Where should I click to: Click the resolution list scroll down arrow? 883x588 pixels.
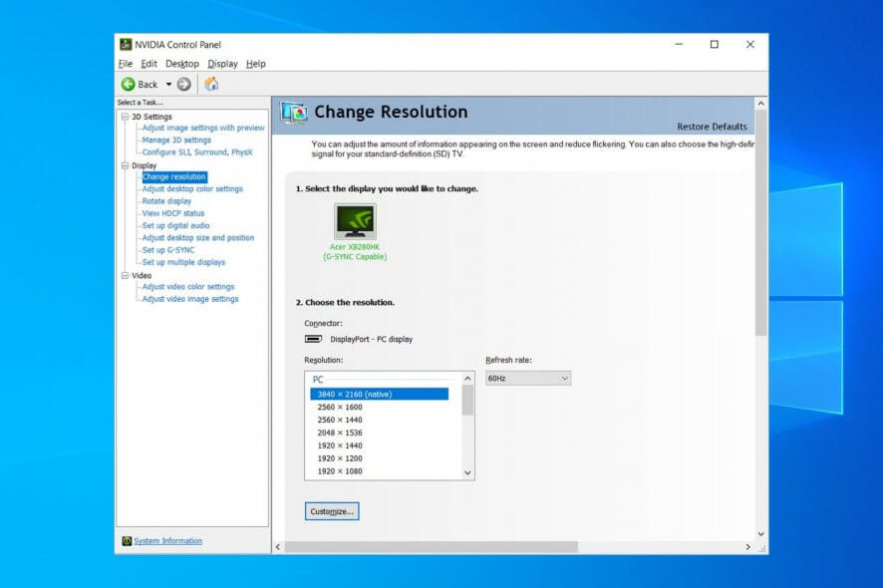(x=467, y=472)
